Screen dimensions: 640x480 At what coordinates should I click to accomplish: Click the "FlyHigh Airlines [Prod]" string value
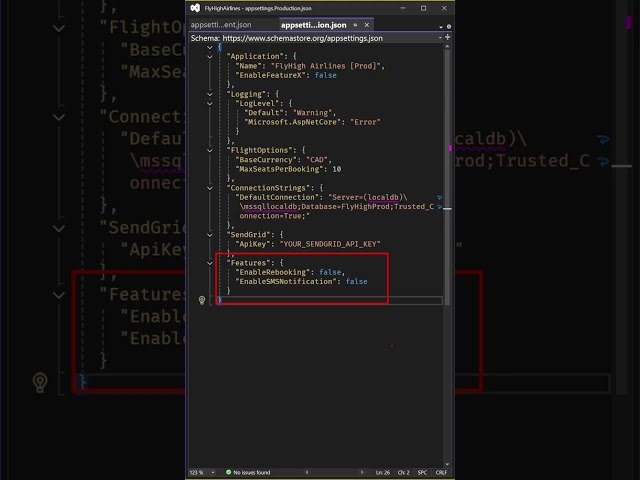(327, 66)
